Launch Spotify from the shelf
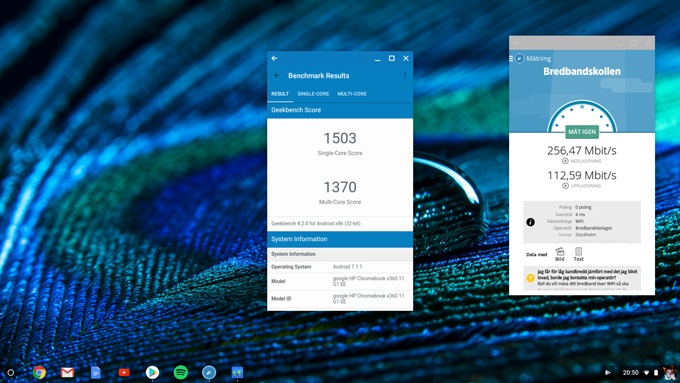Viewport: 680px width, 383px height. click(x=180, y=372)
